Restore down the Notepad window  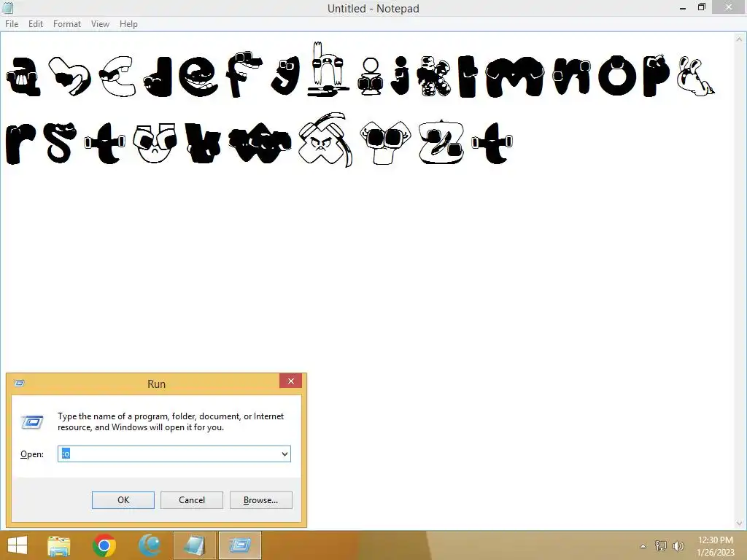coord(701,7)
